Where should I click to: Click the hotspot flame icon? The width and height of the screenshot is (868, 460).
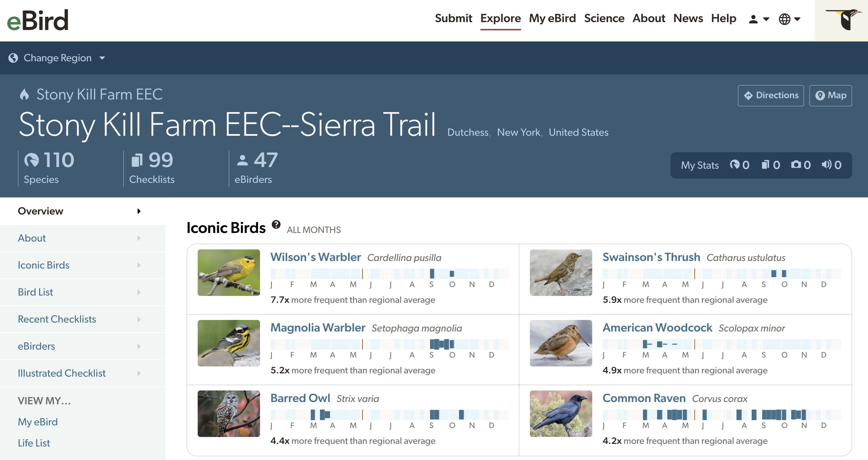[x=24, y=94]
